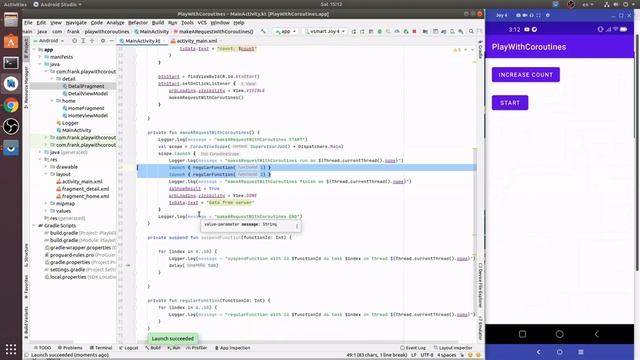The image size is (640, 360).
Task: Tap the phone Recents square button
Action: pyautogui.click(x=522, y=334)
